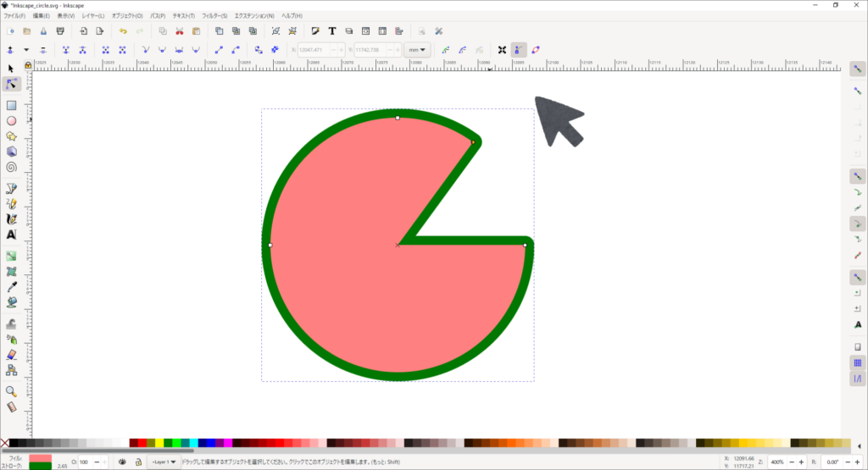Click the Undo arrow icon
The width and height of the screenshot is (868, 470).
tap(123, 31)
